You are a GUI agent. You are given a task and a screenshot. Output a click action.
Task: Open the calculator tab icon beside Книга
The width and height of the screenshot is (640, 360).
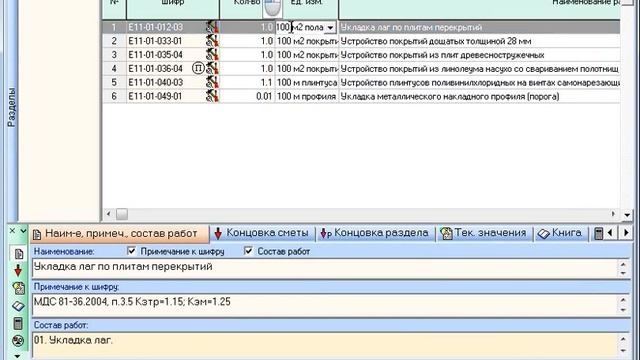tap(598, 233)
